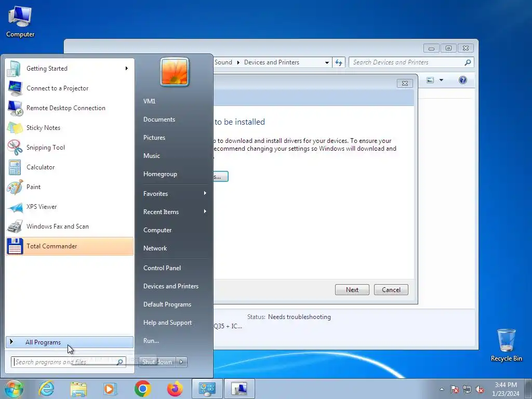Click the search magnifier in Devices and Printers

[468, 62]
